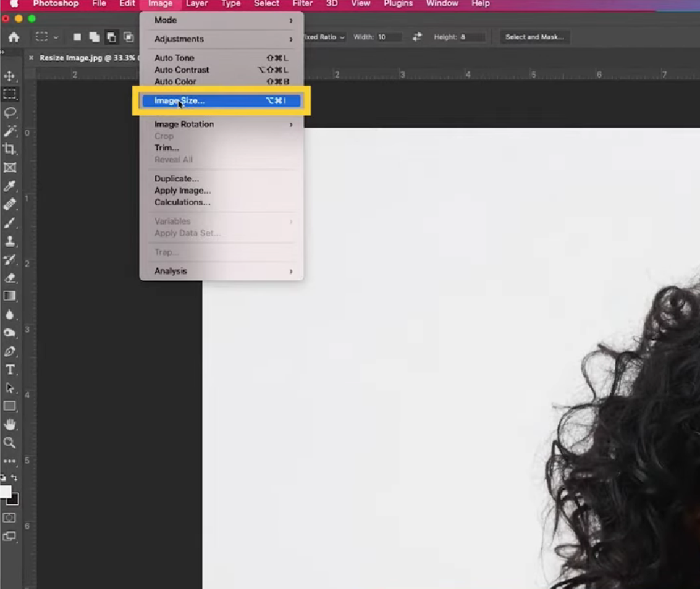Select the Eyedropper tool
The image size is (700, 589).
pos(9,187)
